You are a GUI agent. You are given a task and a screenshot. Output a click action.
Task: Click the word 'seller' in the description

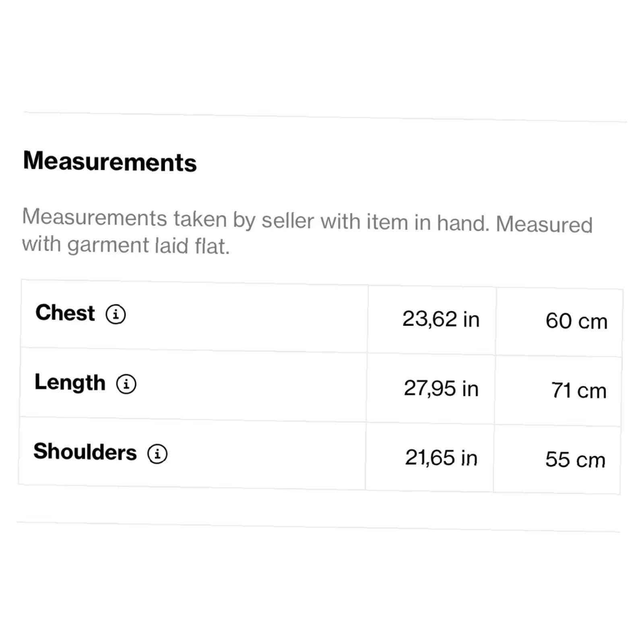(287, 221)
